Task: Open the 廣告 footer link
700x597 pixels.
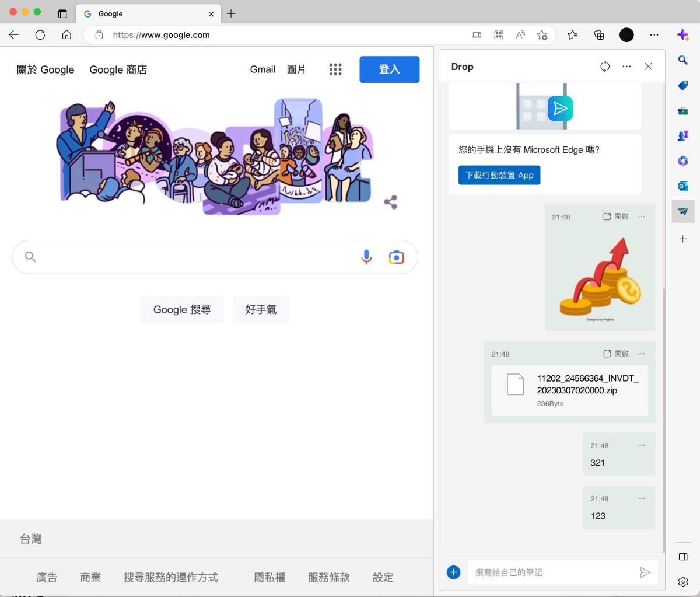Action: pyautogui.click(x=47, y=577)
